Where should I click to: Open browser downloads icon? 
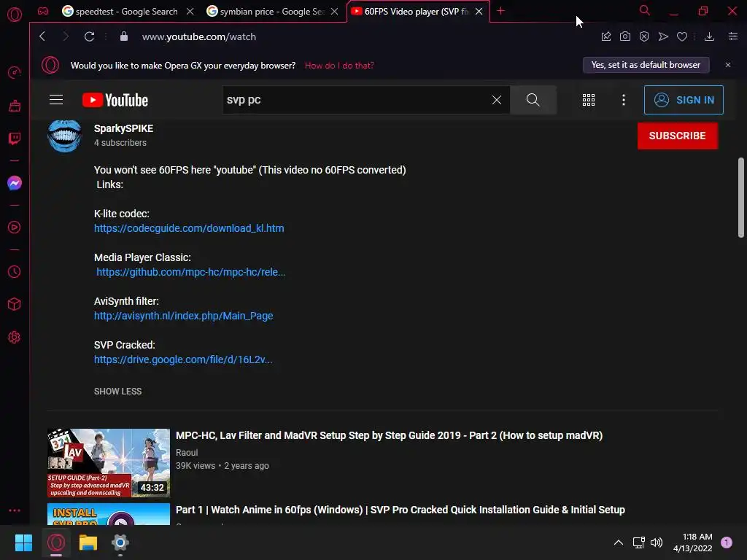click(709, 36)
